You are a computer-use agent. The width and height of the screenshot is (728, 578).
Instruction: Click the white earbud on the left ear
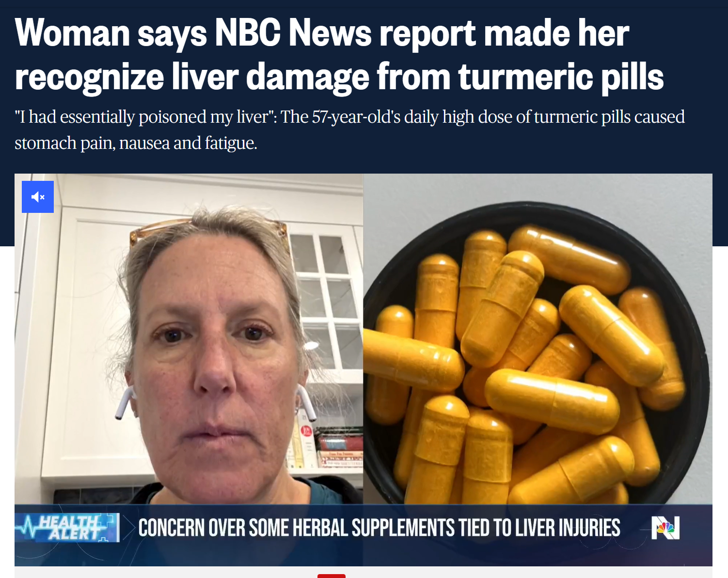pyautogui.click(x=124, y=401)
